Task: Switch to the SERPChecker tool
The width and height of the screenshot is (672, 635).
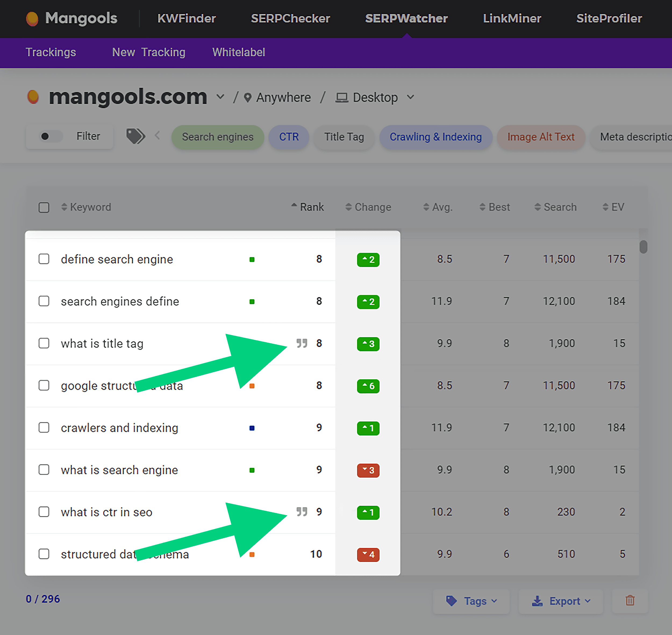Action: click(290, 19)
